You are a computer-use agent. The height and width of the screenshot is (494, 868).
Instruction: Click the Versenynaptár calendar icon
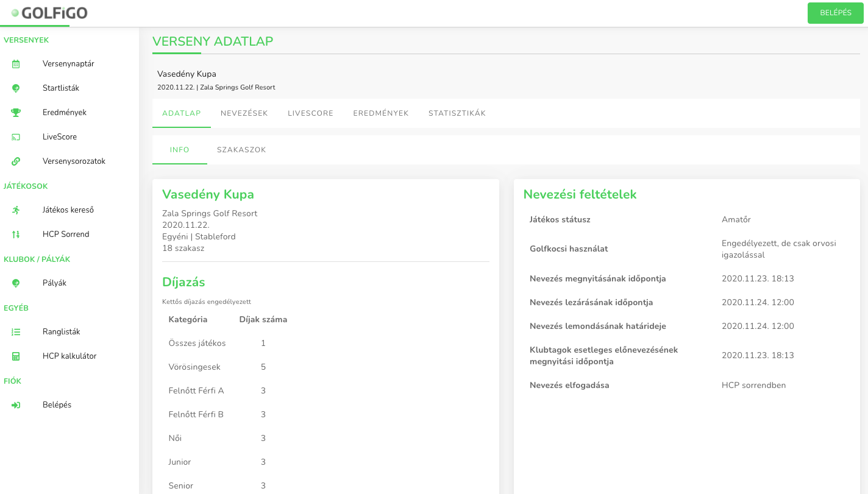click(16, 64)
